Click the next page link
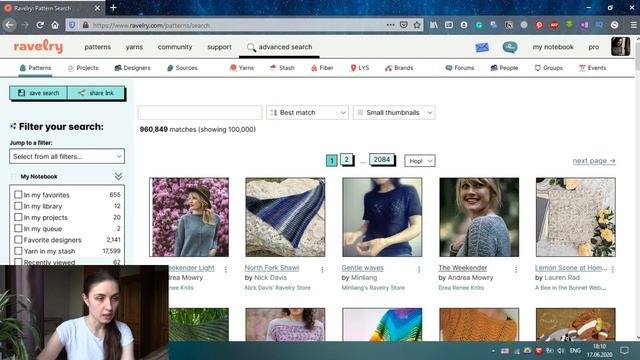 [594, 161]
